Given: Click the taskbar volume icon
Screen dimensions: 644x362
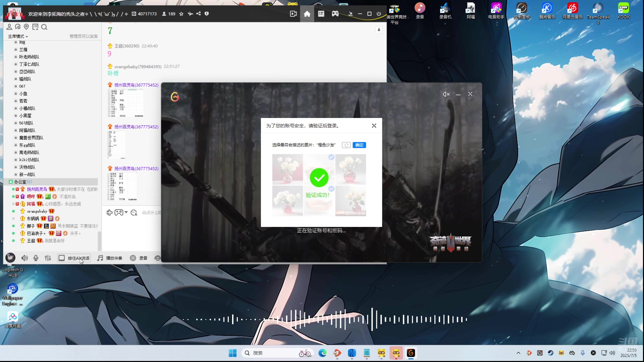Looking at the screenshot, I should (612, 353).
